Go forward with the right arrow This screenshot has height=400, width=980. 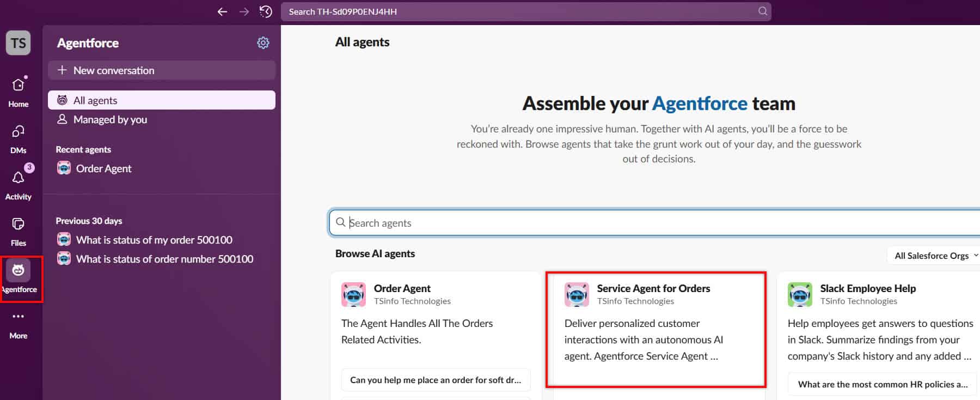(x=244, y=11)
